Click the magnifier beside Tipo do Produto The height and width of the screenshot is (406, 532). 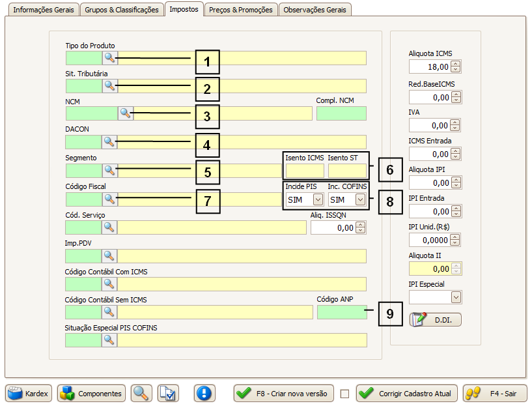coord(109,58)
